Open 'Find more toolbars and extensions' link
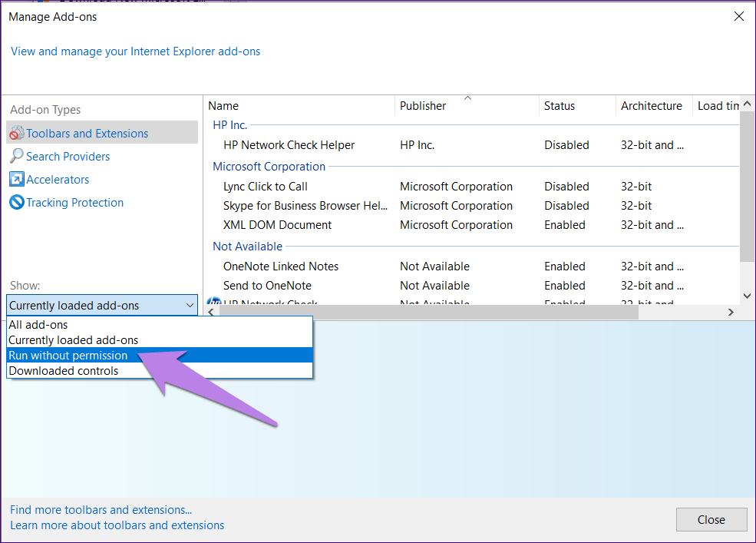756x543 pixels. point(101,510)
